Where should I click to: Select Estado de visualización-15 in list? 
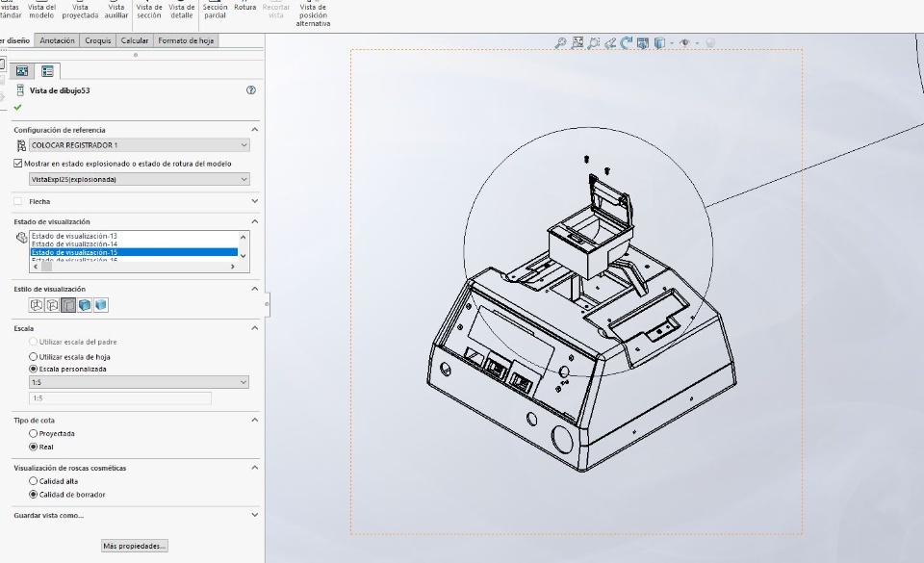pyautogui.click(x=134, y=252)
